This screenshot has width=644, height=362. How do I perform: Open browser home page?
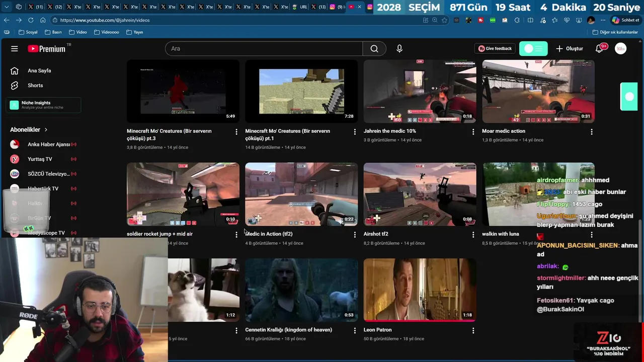tap(43, 20)
